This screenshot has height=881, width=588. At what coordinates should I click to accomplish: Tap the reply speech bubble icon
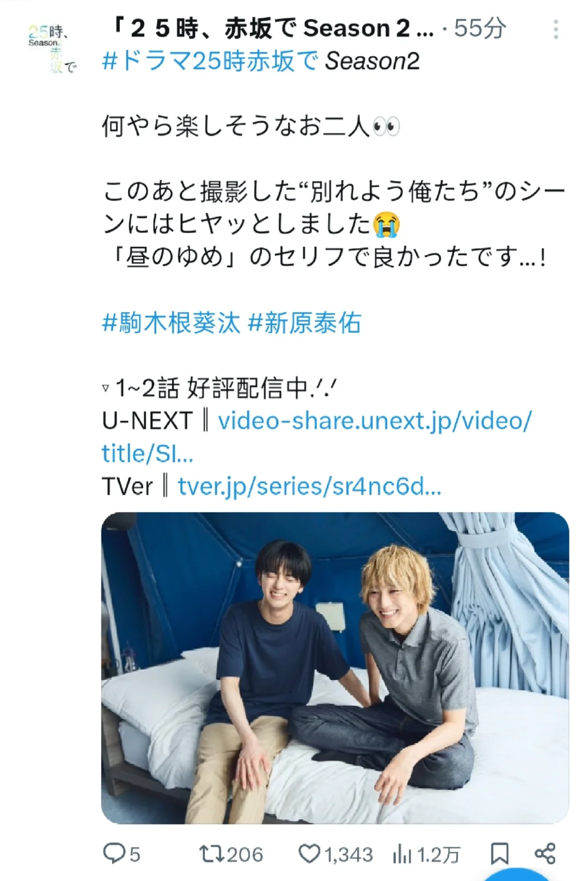(114, 853)
